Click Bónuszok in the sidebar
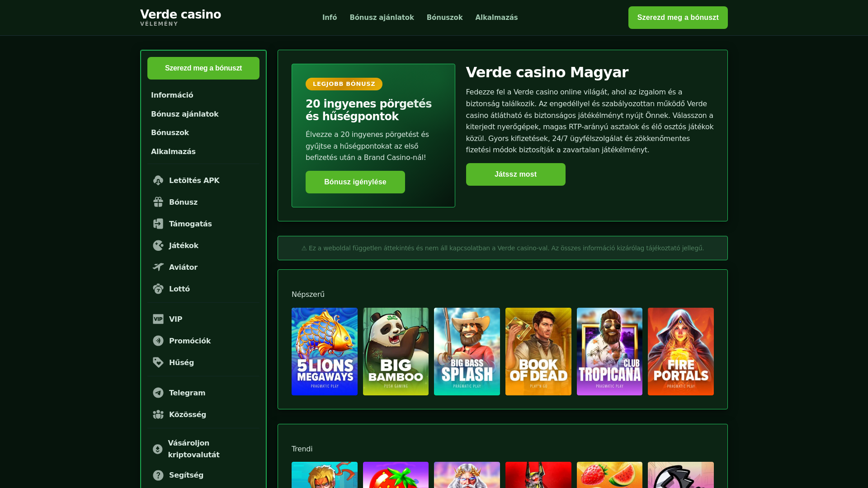Viewport: 868px width, 488px height. click(170, 133)
